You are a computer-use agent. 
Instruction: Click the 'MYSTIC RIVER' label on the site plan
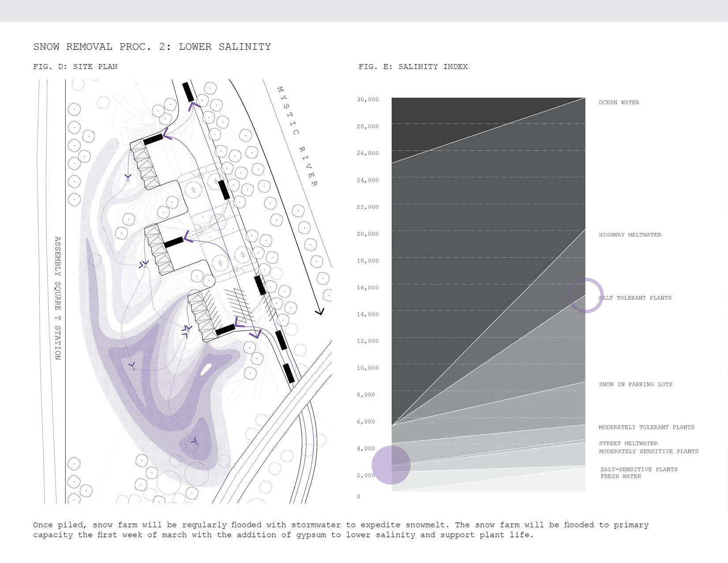point(297,136)
